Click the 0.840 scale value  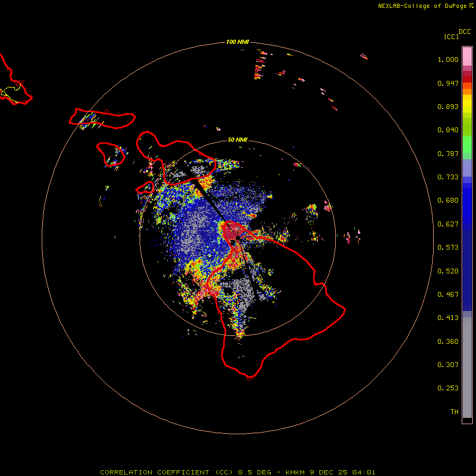tap(448, 130)
